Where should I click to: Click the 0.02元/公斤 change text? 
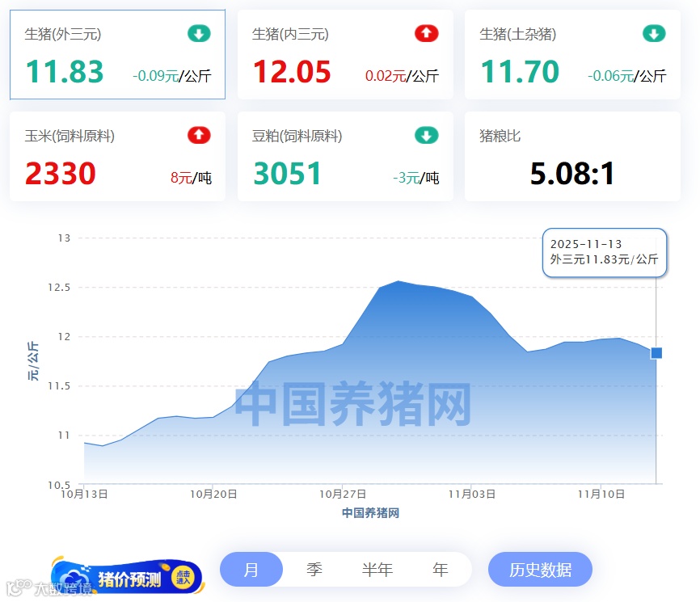click(x=403, y=76)
